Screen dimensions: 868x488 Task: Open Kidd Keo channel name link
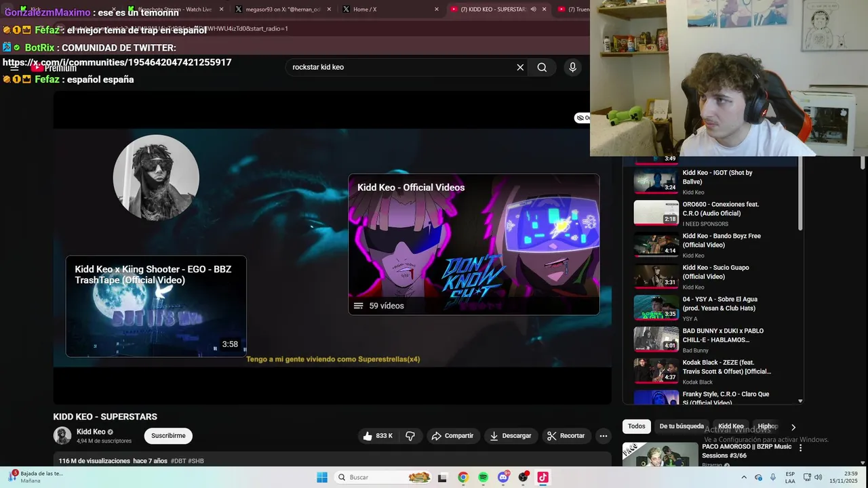[91, 432]
